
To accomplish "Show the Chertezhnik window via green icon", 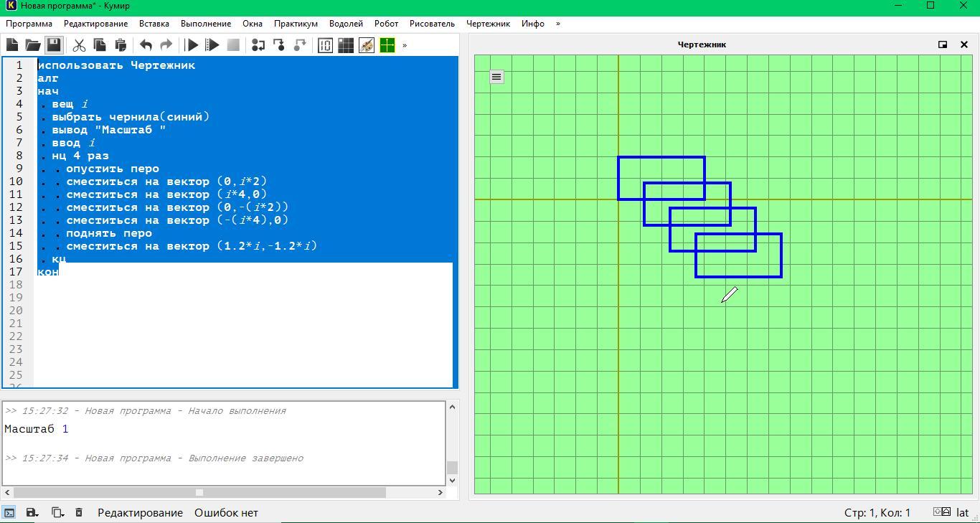I will 387,45.
